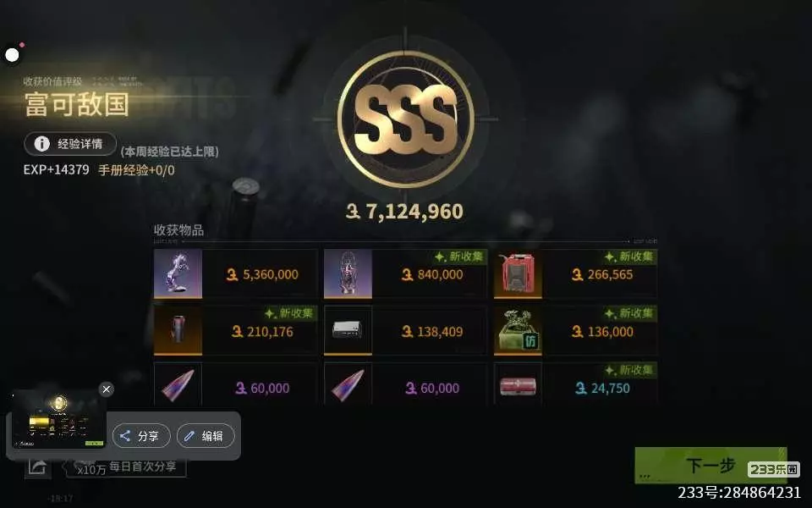Tap the 编辑 edit button

click(206, 436)
